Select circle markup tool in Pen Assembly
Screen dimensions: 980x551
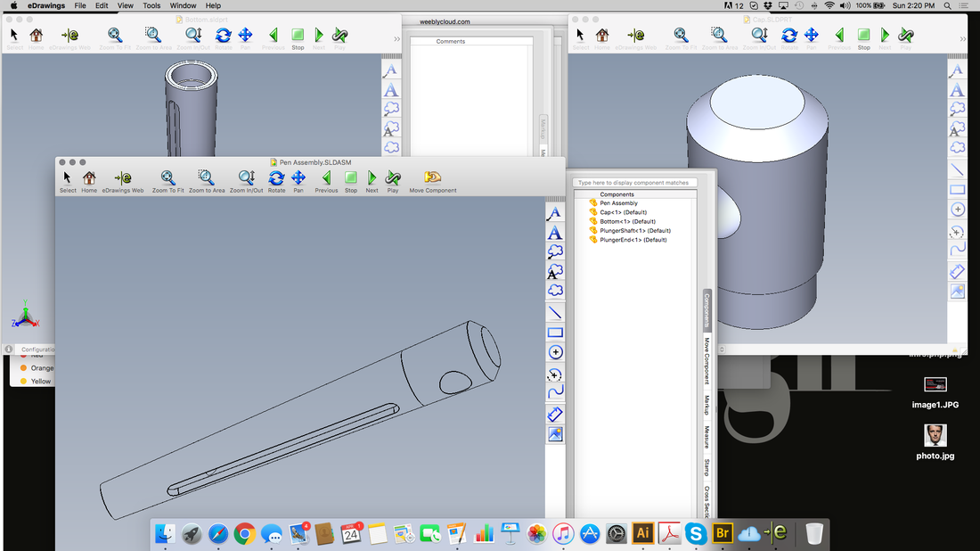tap(555, 353)
